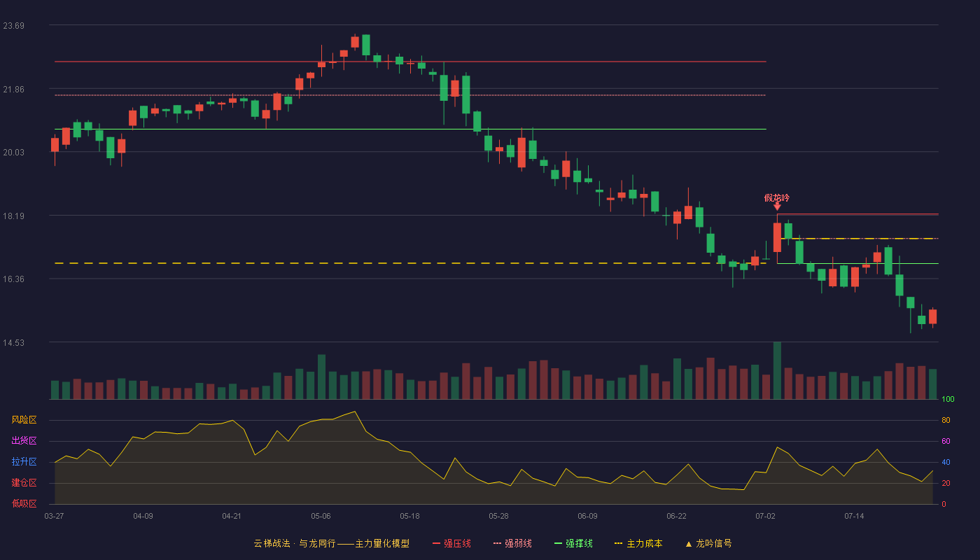This screenshot has width=980, height=560.
Task: Click the 16.36 price axis label
Action: [13, 279]
